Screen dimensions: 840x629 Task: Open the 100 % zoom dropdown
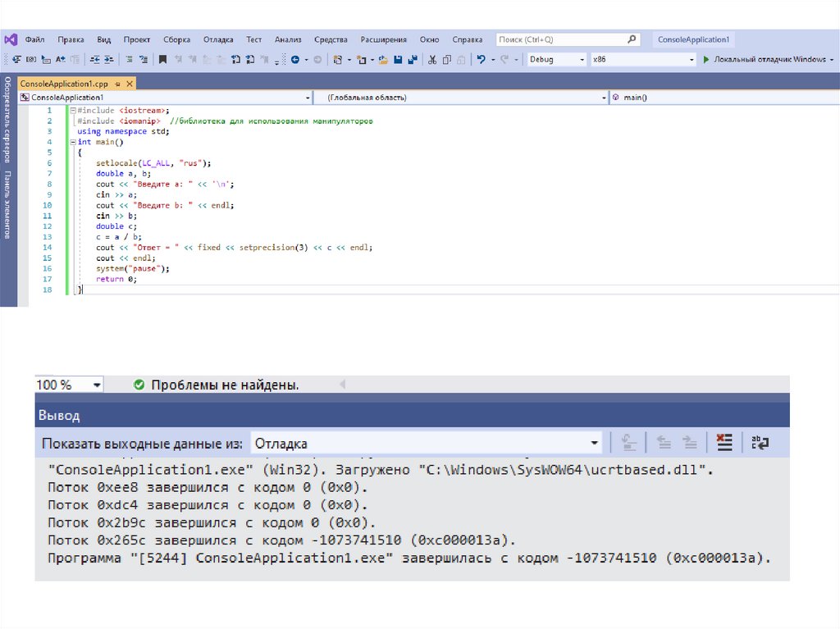[x=97, y=385]
